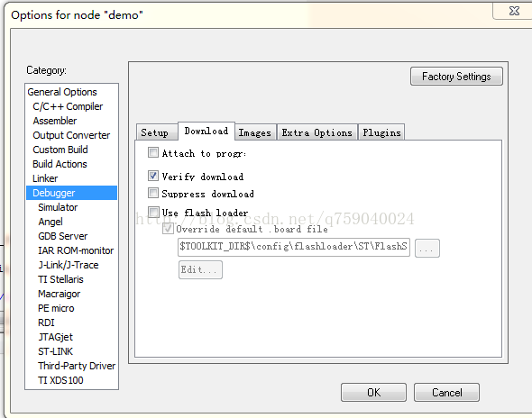This screenshot has height=418, width=532.
Task: Enable the Attach to program checkbox
Action: pyautogui.click(x=153, y=152)
